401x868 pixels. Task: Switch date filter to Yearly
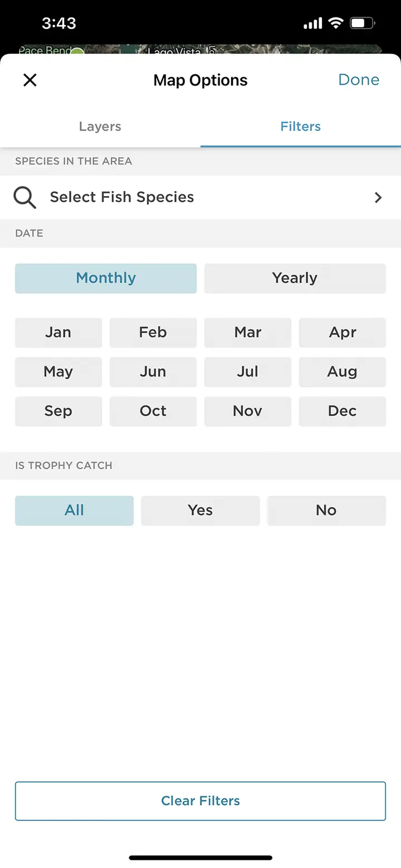click(x=295, y=278)
